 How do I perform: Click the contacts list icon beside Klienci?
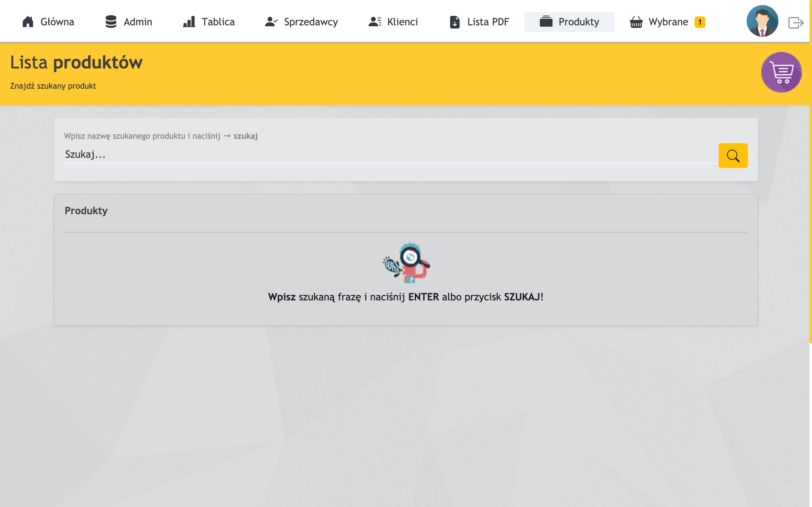click(x=375, y=22)
